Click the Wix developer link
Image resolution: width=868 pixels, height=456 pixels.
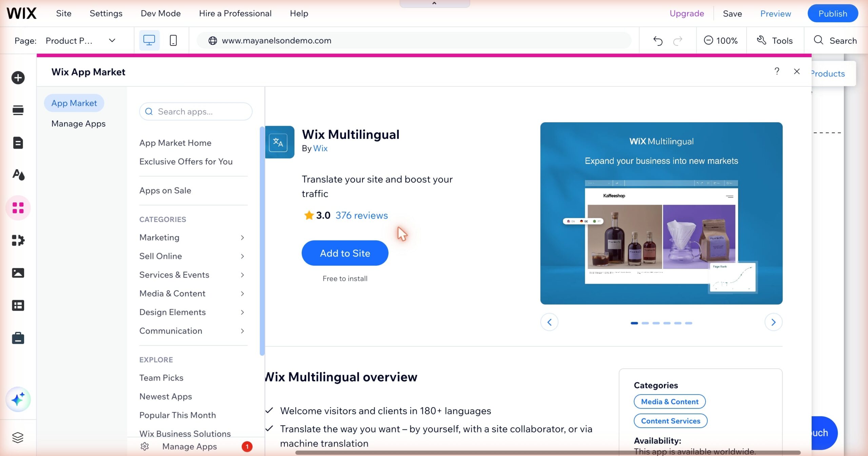tap(320, 148)
